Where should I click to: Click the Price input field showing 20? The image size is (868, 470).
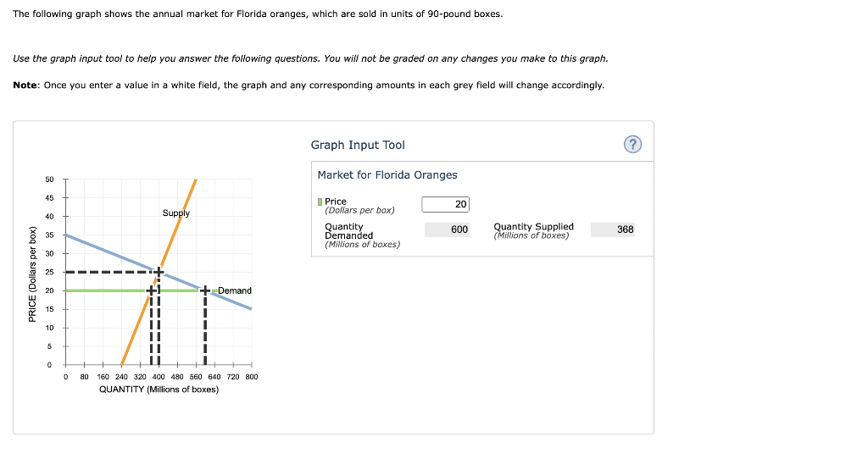coord(445,204)
